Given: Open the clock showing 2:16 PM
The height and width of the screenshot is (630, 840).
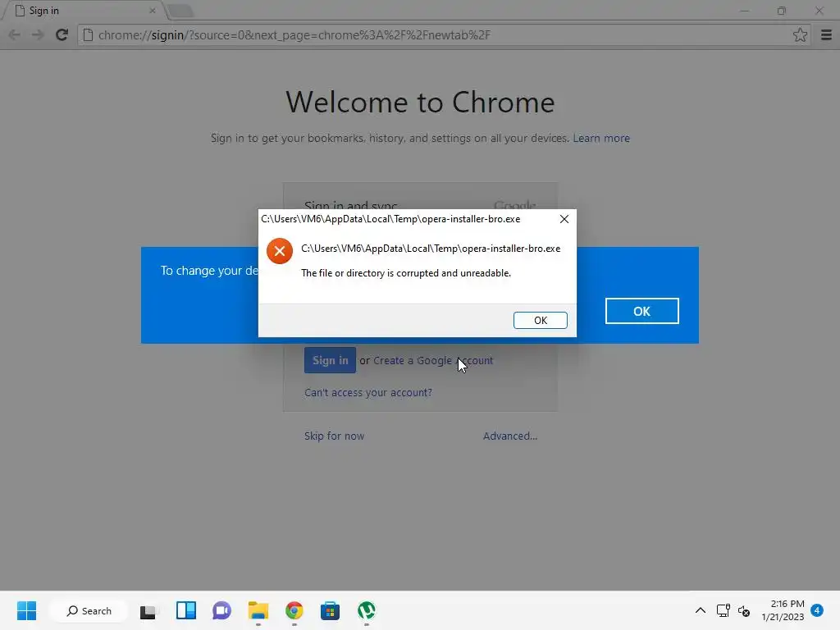Looking at the screenshot, I should (x=783, y=610).
